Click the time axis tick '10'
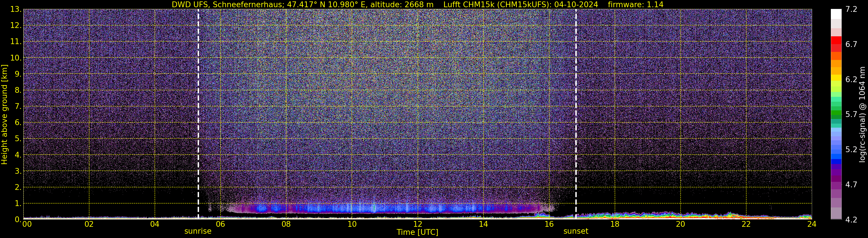 352,224
